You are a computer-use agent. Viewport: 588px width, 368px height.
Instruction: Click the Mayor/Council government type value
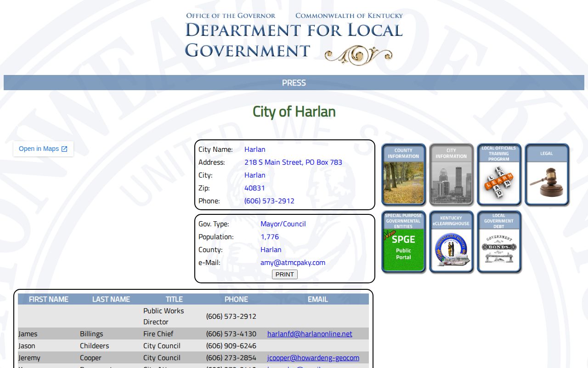point(283,224)
